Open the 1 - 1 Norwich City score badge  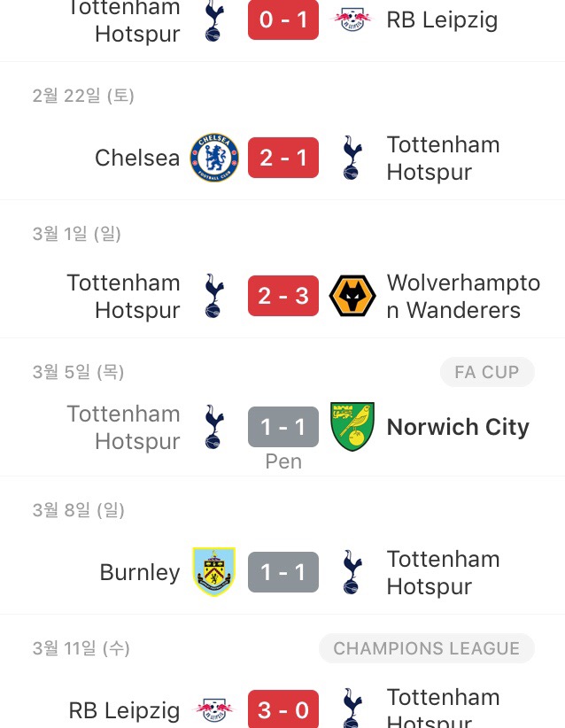point(283,427)
